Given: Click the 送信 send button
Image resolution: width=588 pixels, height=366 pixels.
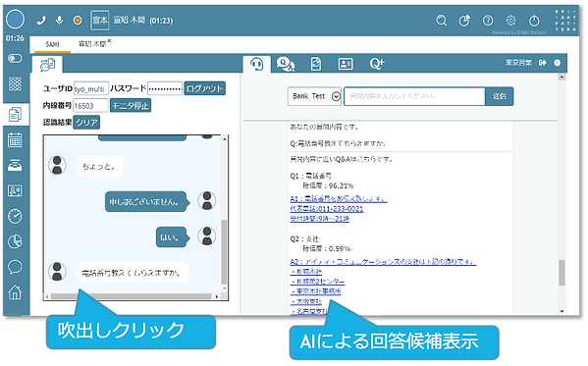Looking at the screenshot, I should tap(499, 96).
